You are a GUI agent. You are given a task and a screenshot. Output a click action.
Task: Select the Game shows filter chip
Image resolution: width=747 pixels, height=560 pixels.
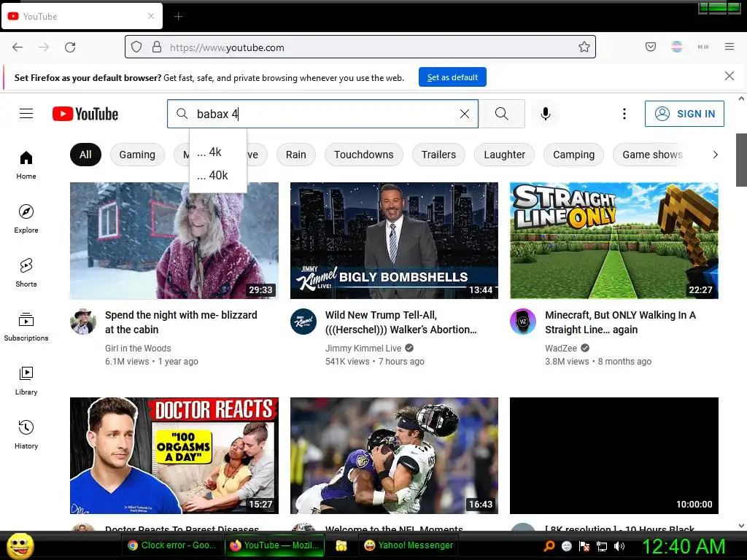pyautogui.click(x=652, y=155)
